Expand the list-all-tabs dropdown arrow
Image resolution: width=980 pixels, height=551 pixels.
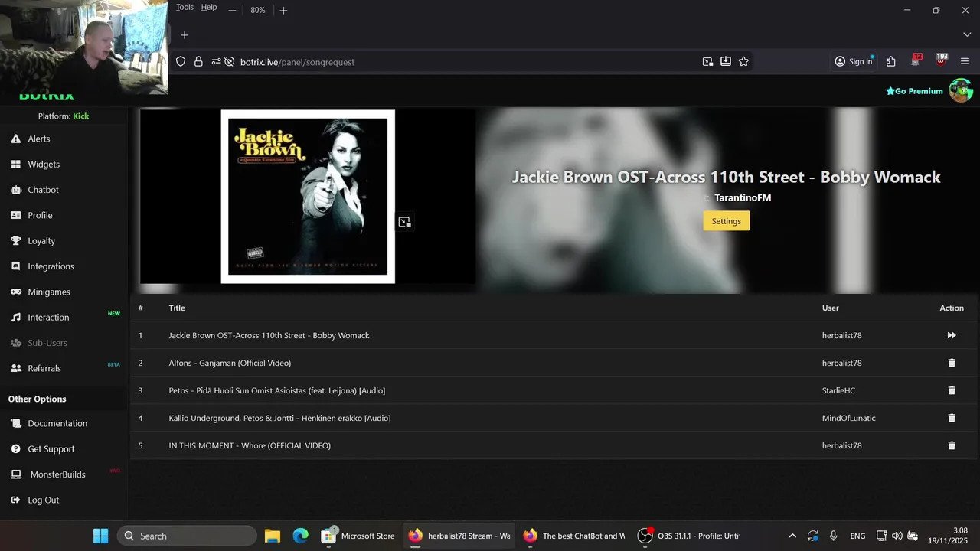[x=966, y=35]
